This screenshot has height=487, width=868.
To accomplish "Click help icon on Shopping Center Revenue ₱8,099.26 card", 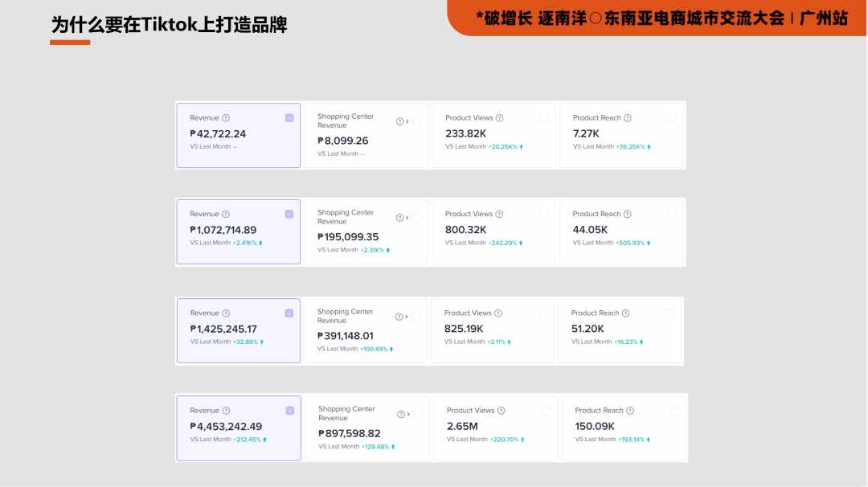I will pyautogui.click(x=399, y=122).
